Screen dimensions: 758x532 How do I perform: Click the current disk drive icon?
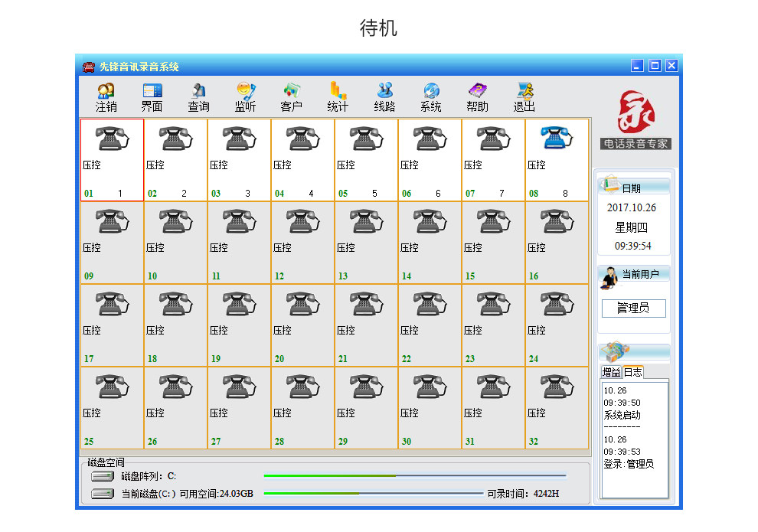[103, 494]
